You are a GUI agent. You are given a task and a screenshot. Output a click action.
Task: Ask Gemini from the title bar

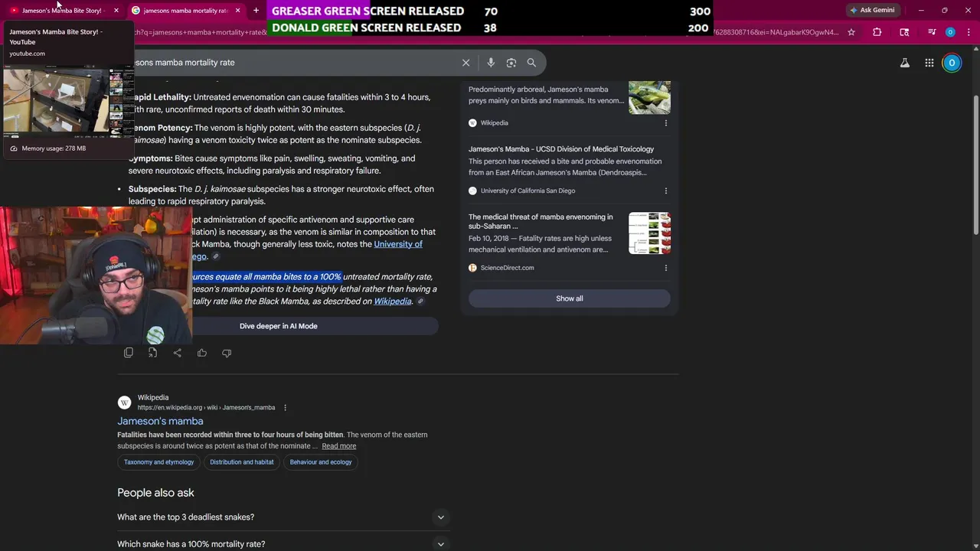click(872, 10)
